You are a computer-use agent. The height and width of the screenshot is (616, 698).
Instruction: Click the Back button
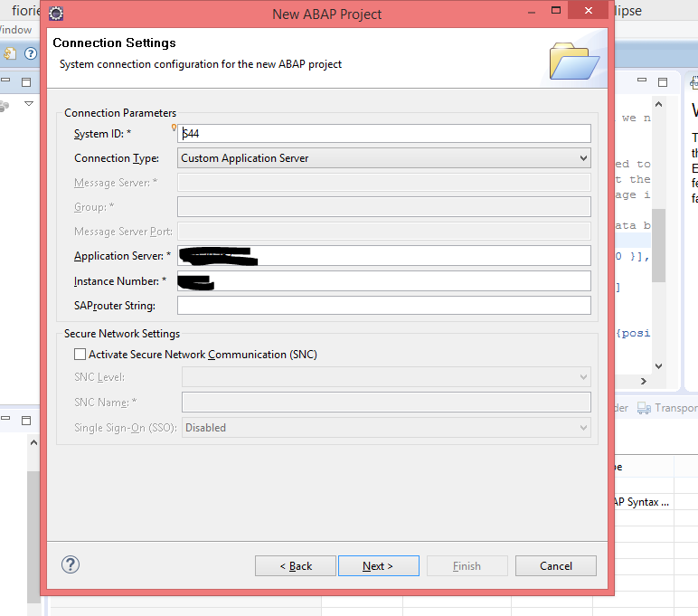pyautogui.click(x=296, y=566)
